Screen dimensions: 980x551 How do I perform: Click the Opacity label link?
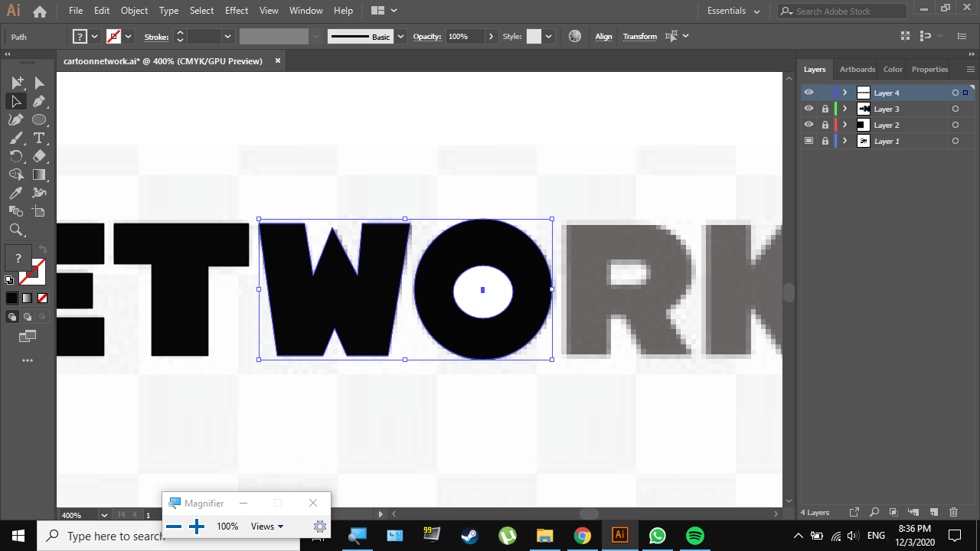coord(427,36)
